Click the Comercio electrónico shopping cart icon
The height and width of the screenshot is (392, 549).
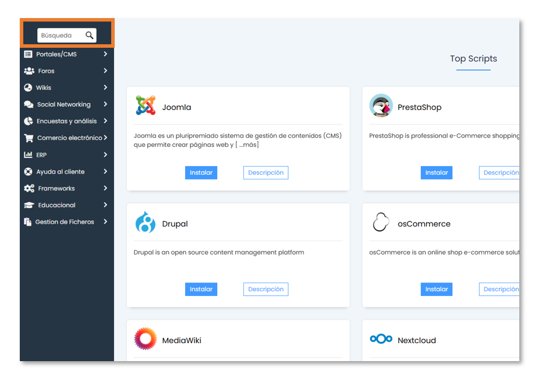click(x=29, y=138)
